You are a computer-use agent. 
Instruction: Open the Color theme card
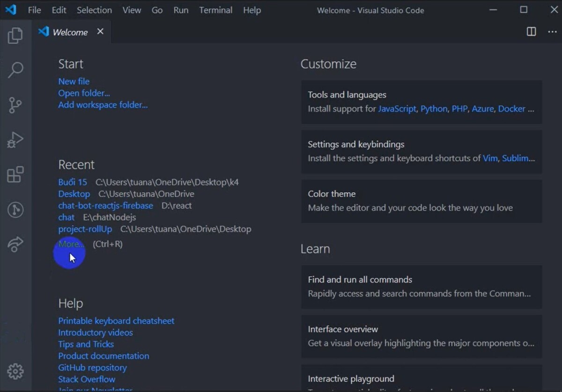pos(421,201)
